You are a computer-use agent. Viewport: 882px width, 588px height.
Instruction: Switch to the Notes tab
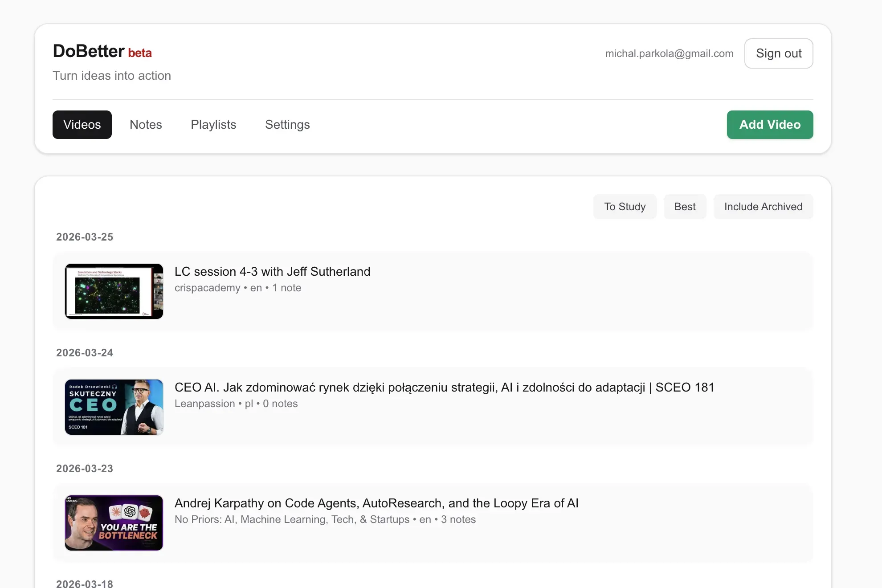pos(146,125)
